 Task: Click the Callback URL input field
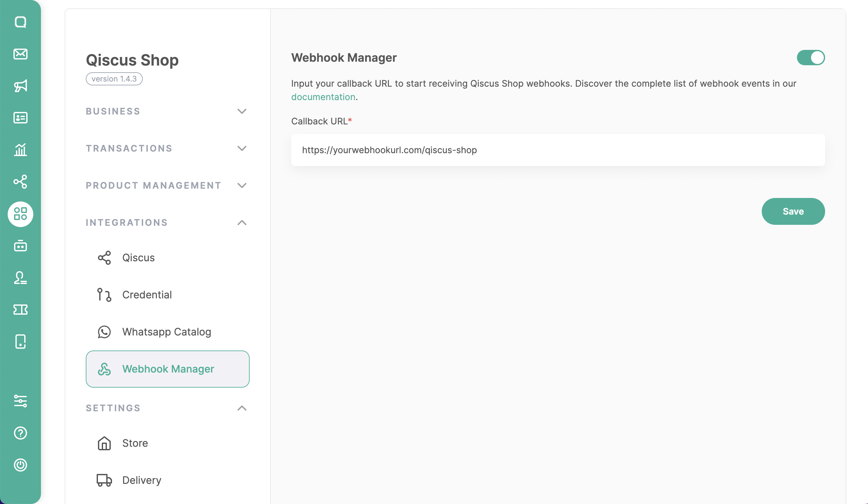558,150
